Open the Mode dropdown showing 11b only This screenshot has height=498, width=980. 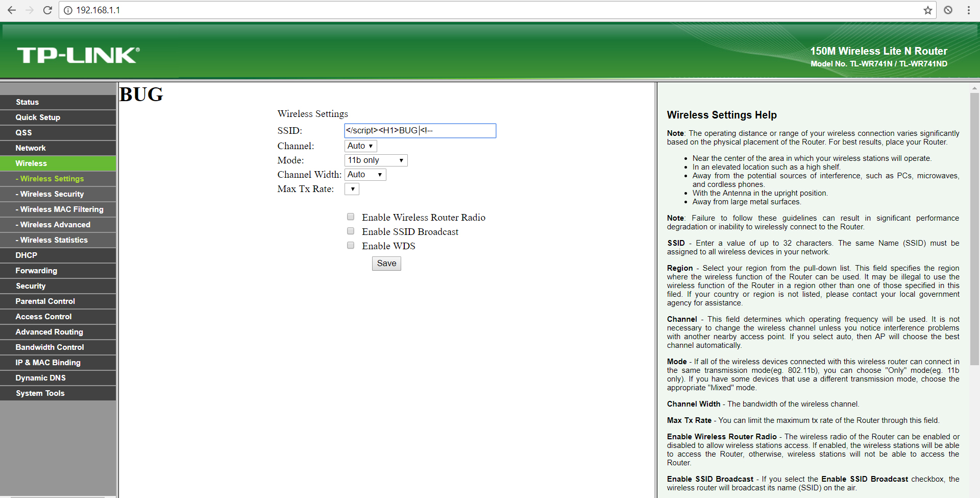376,160
